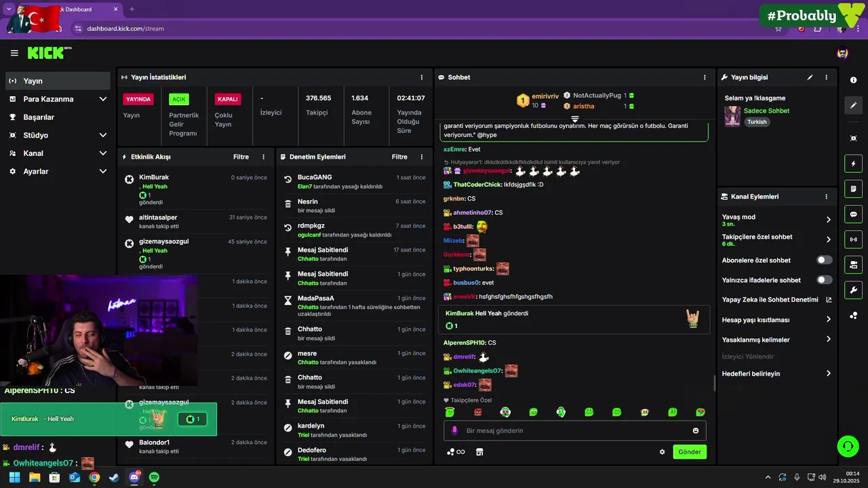
Task: Open the user profile avatar menu
Action: (842, 53)
